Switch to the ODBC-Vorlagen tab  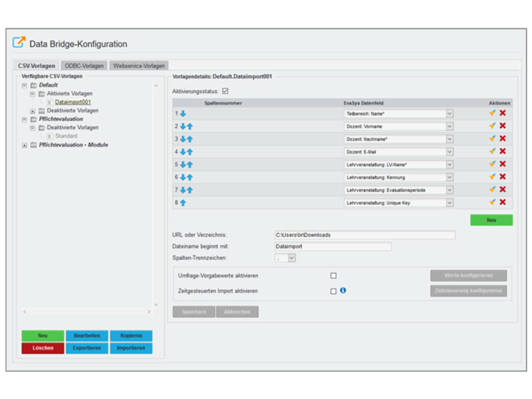(x=84, y=66)
